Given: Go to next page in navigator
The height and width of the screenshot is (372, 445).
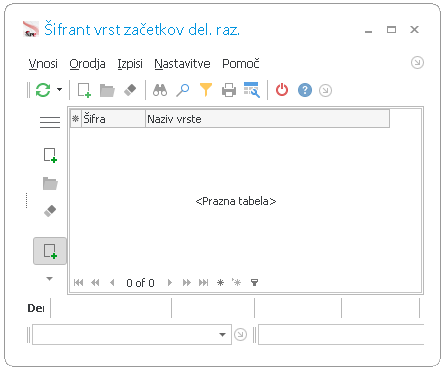Looking at the screenshot, I should point(187,283).
